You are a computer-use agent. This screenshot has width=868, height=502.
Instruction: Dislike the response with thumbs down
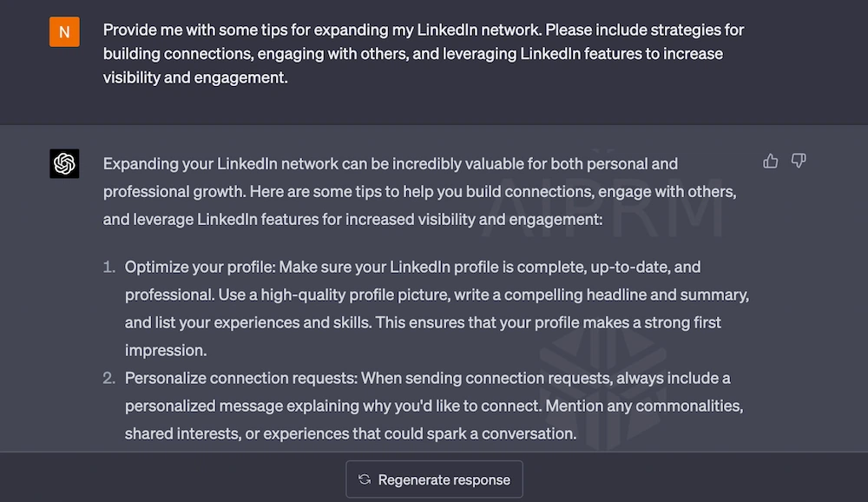[799, 162]
